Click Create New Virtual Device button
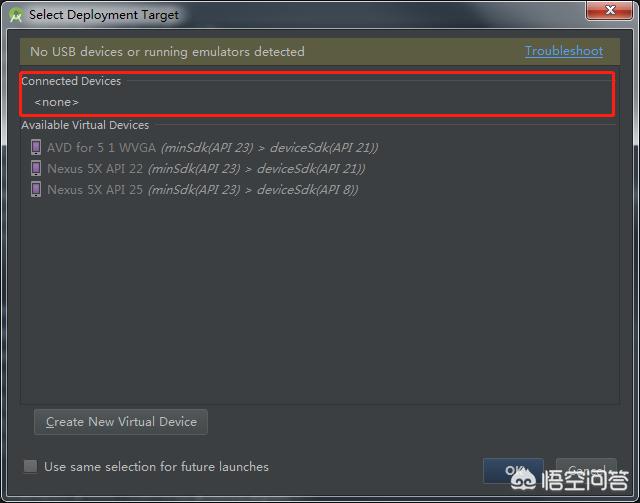This screenshot has width=640, height=503. click(121, 422)
